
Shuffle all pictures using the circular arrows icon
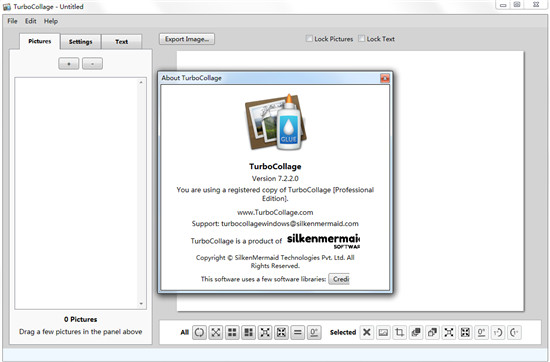(x=199, y=332)
